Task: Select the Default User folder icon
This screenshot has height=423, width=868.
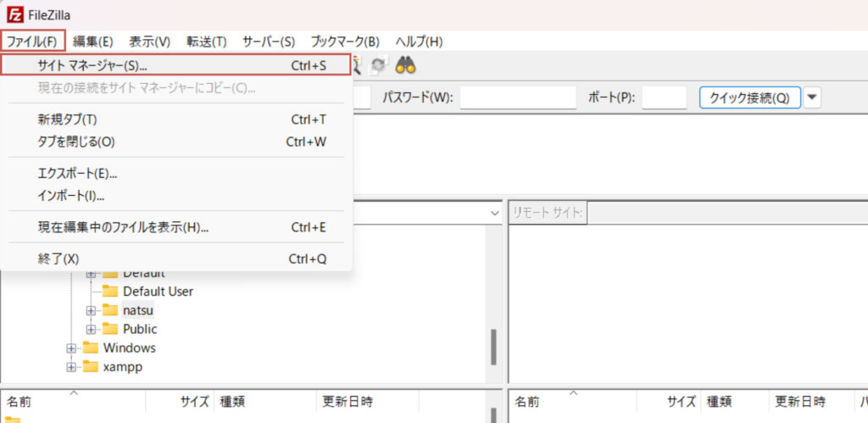Action: (x=110, y=292)
